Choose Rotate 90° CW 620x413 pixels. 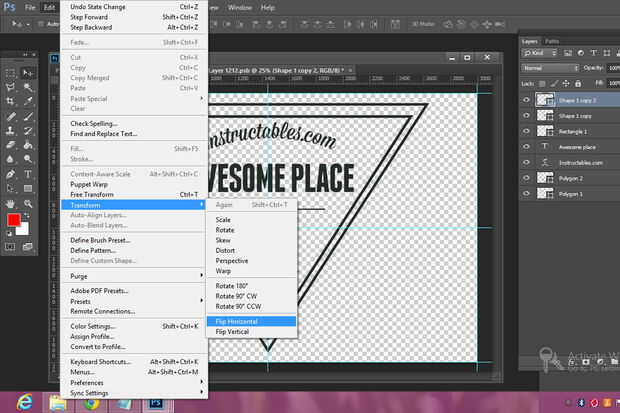(x=251, y=296)
